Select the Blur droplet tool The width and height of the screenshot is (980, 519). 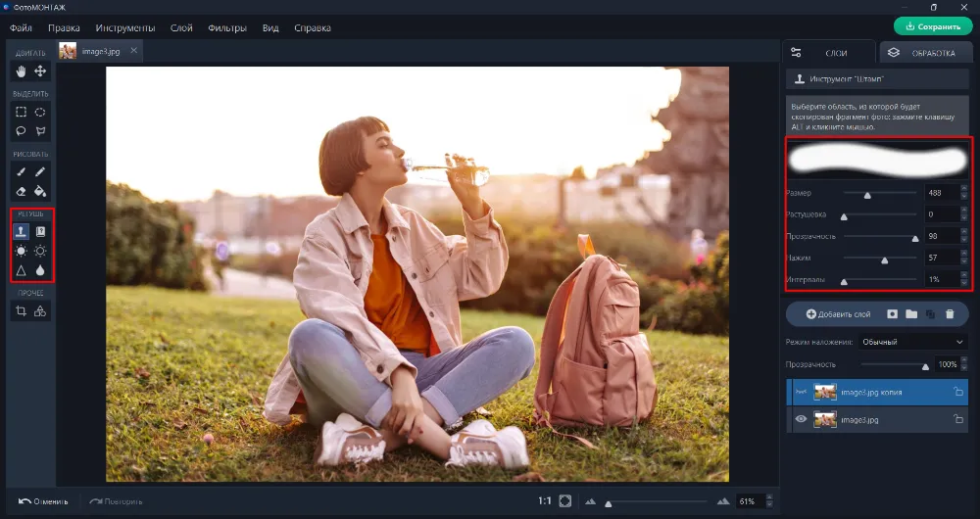coord(40,271)
